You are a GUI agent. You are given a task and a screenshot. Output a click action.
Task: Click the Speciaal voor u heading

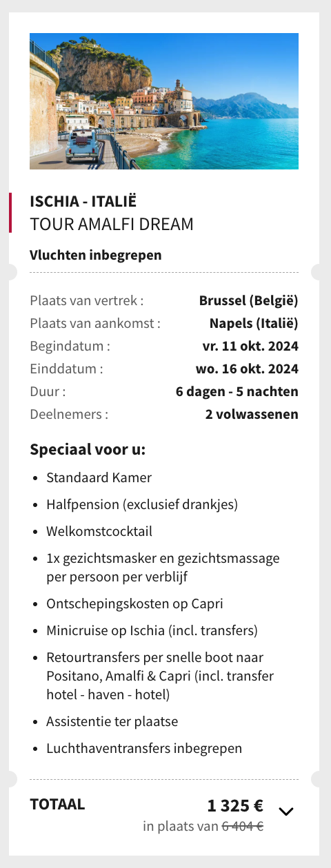click(88, 450)
